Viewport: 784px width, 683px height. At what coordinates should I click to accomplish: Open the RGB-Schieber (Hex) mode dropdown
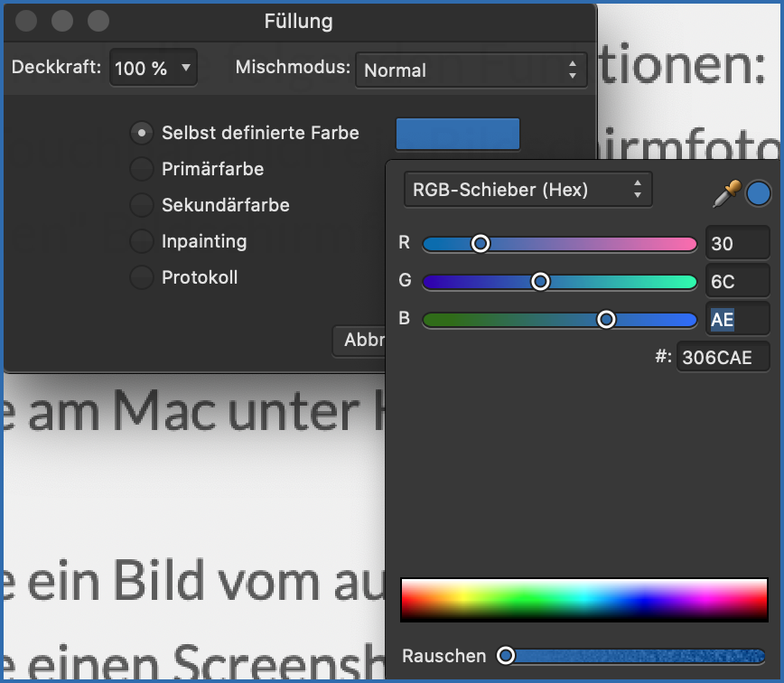coord(527,189)
